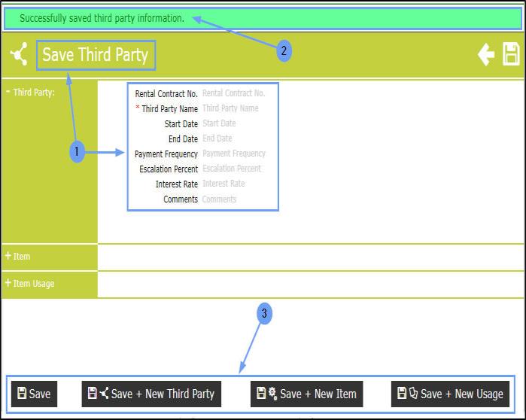This screenshot has width=526, height=420.
Task: Click the third party share icon beside title
Action: pyautogui.click(x=19, y=54)
